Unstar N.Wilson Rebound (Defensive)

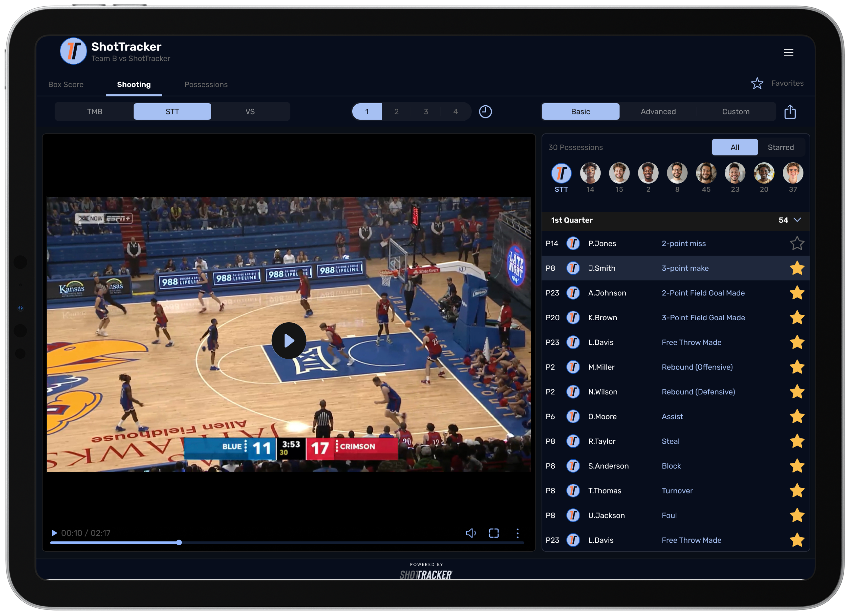coord(797,391)
